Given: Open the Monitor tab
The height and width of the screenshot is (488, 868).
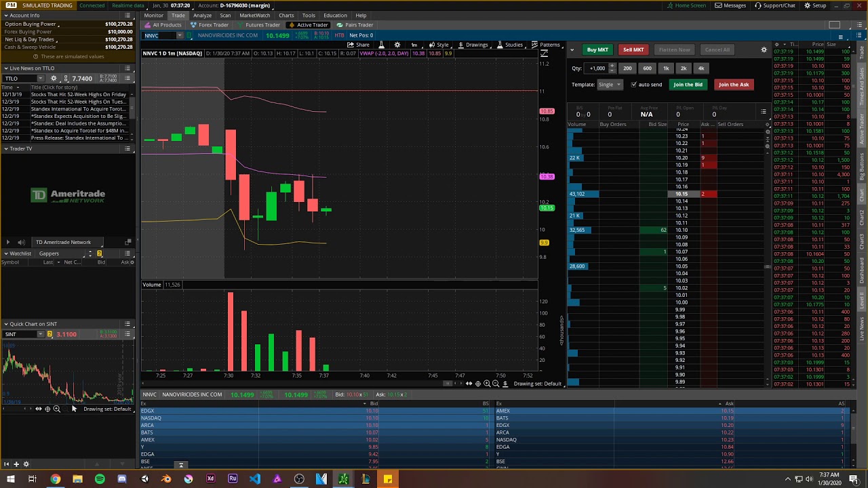Looking at the screenshot, I should (x=153, y=15).
